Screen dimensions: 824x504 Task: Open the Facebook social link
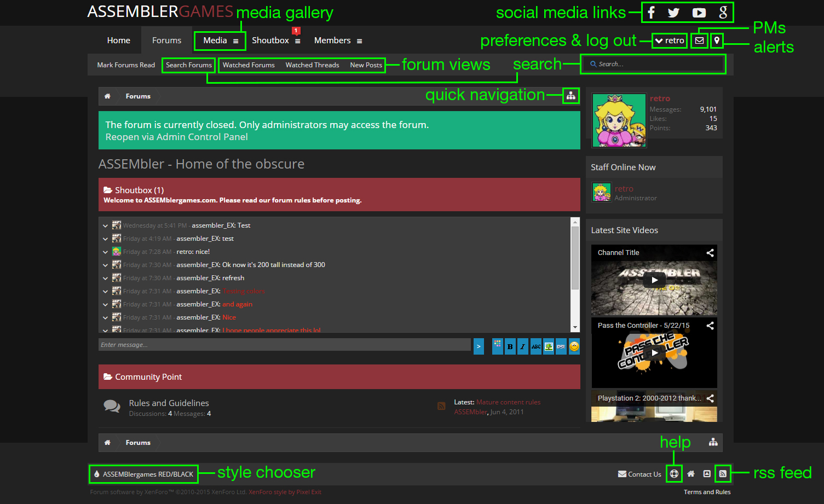pyautogui.click(x=651, y=13)
